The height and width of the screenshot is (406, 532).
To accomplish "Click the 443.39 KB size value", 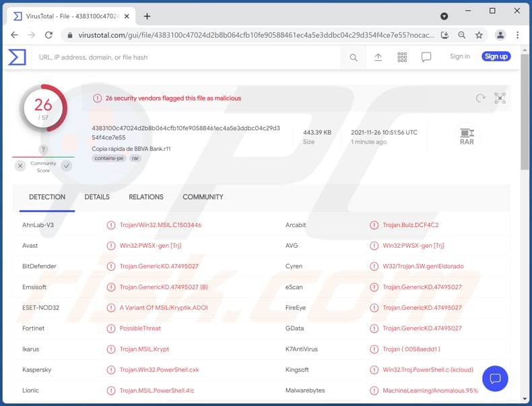I will pos(317,132).
